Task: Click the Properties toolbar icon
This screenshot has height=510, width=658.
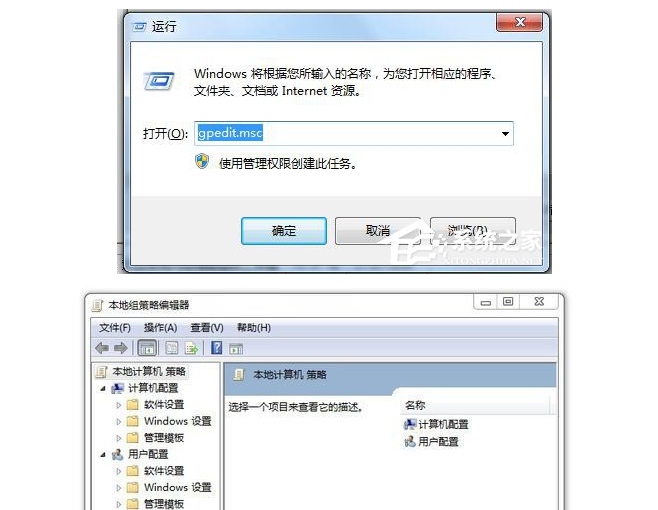Action: pos(172,348)
